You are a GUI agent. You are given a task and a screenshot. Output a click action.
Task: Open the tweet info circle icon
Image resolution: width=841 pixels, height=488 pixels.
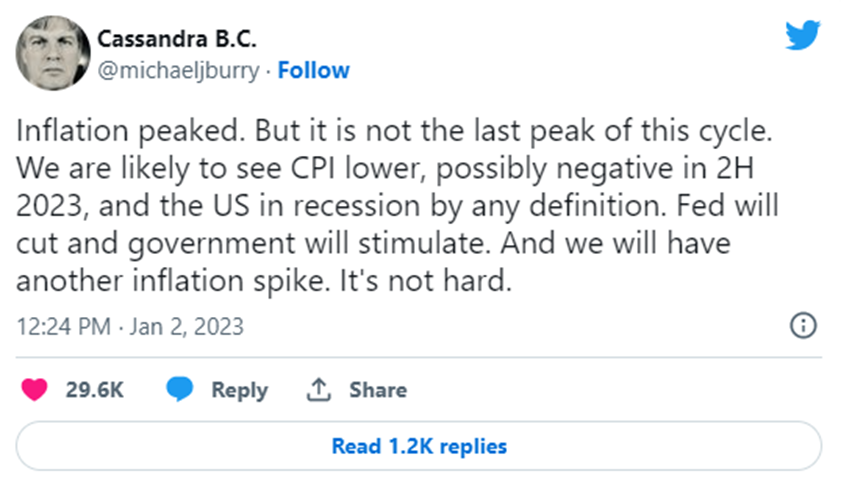[x=804, y=326]
